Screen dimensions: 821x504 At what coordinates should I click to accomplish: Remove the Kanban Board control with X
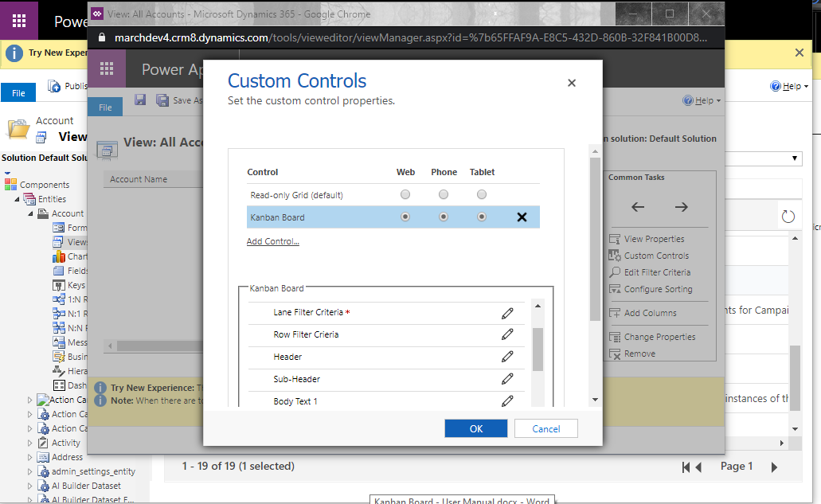click(522, 217)
